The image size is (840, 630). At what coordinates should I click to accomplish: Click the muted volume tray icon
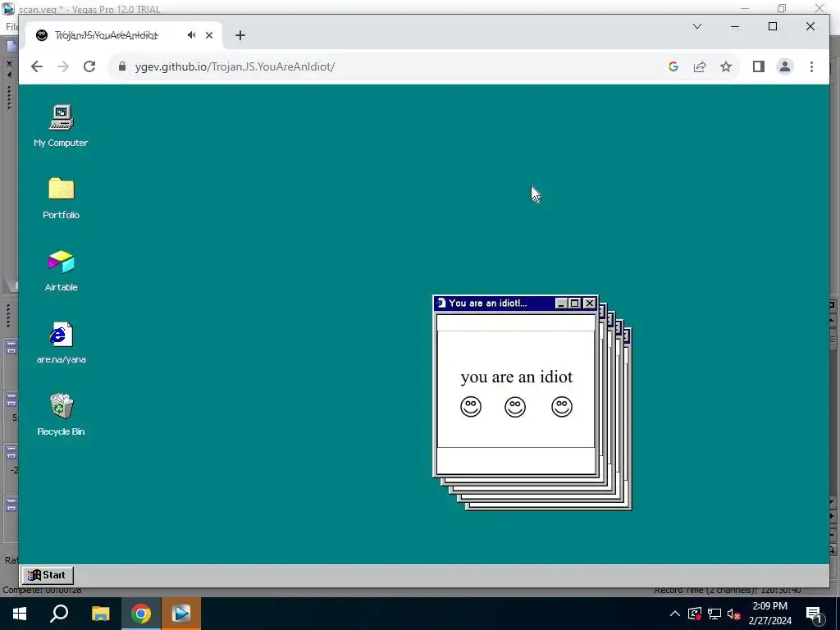pos(734,614)
